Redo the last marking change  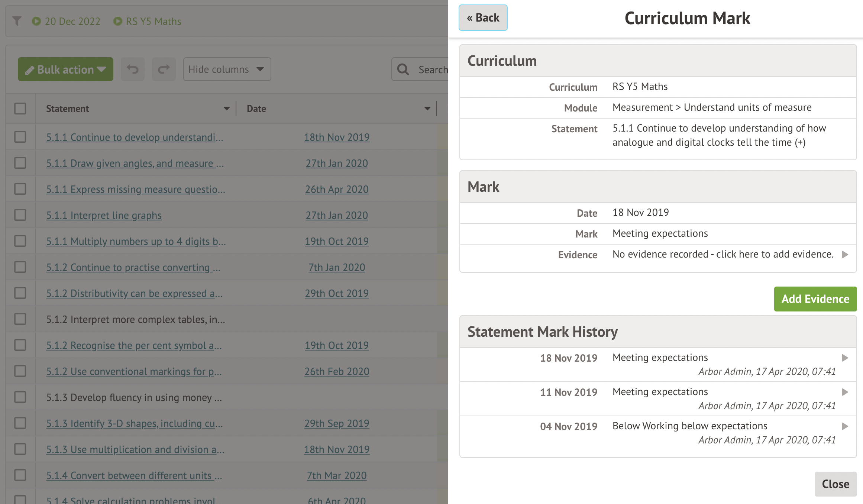coord(164,69)
